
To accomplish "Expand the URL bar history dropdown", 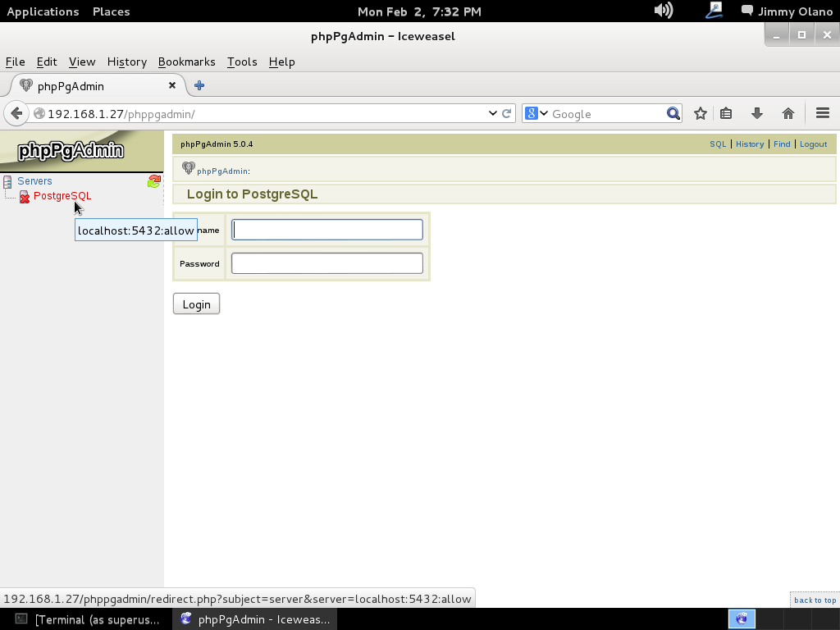I will 492,114.
